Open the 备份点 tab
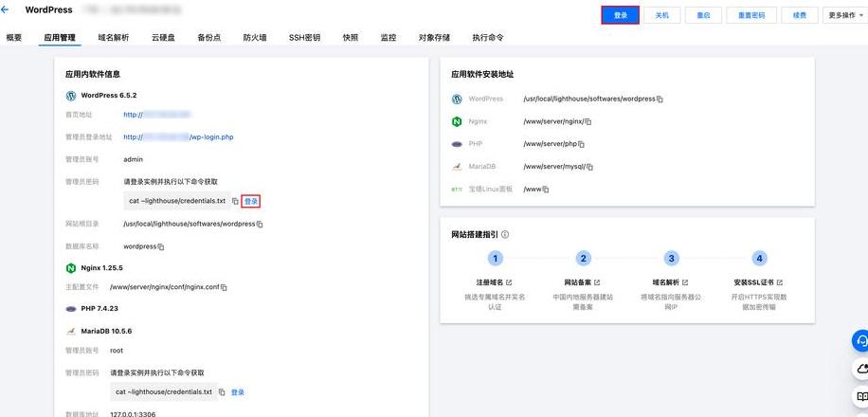The height and width of the screenshot is (417, 868). pyautogui.click(x=209, y=38)
